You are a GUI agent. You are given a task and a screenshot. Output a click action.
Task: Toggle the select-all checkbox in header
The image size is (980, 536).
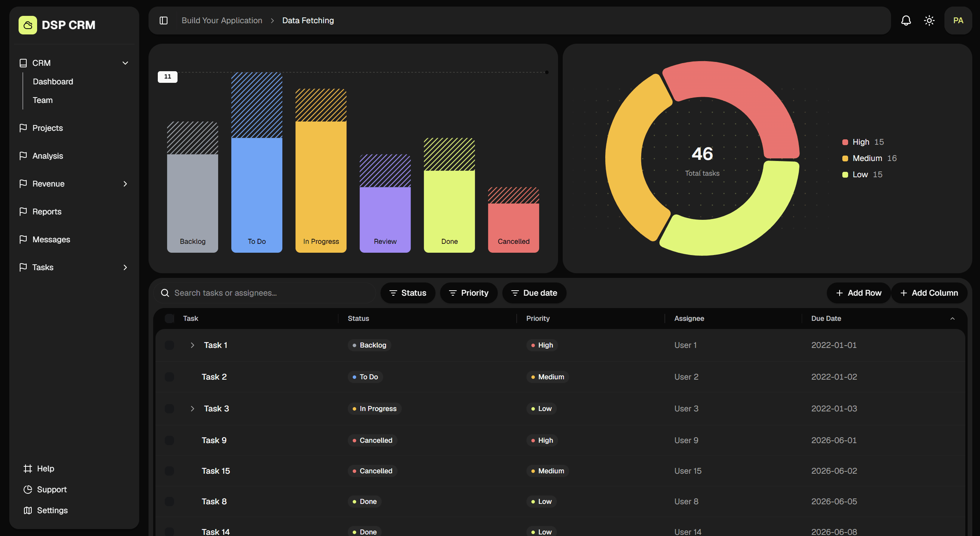[x=169, y=319]
